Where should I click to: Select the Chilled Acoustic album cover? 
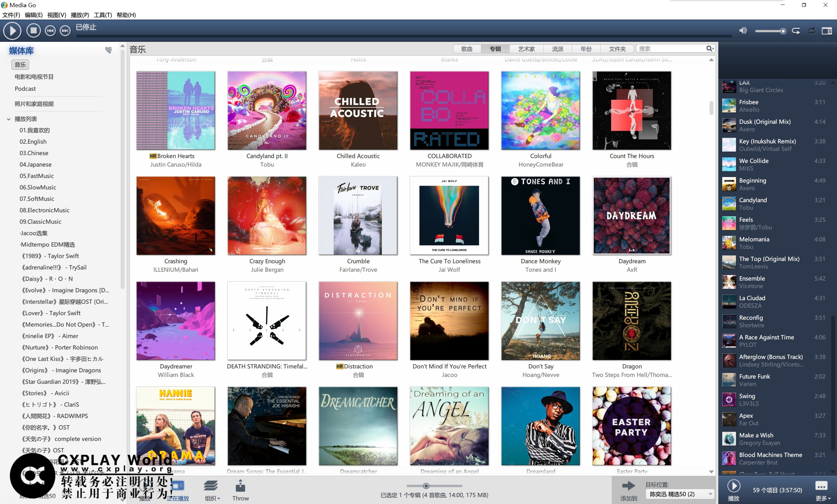[x=358, y=110]
